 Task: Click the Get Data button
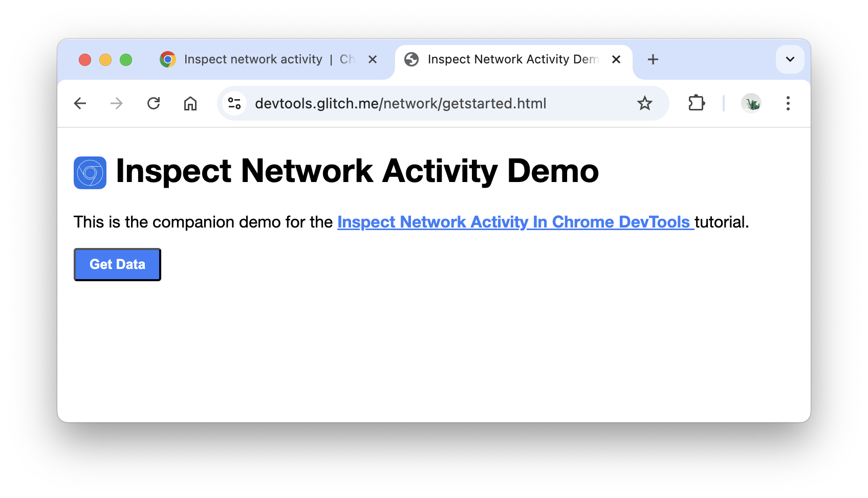tap(117, 264)
